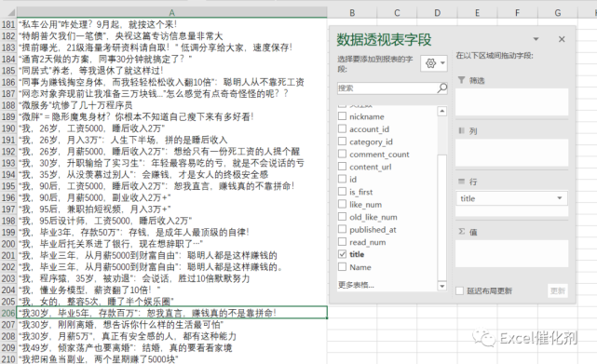The image size is (597, 364).
Task: Select cell '私车公用'咋处理 title
Action: pos(171,25)
